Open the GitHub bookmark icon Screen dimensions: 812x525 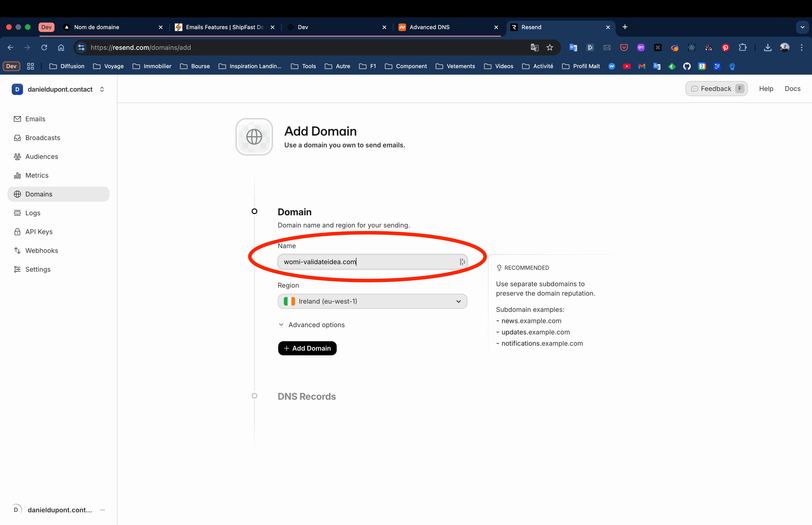click(x=687, y=67)
